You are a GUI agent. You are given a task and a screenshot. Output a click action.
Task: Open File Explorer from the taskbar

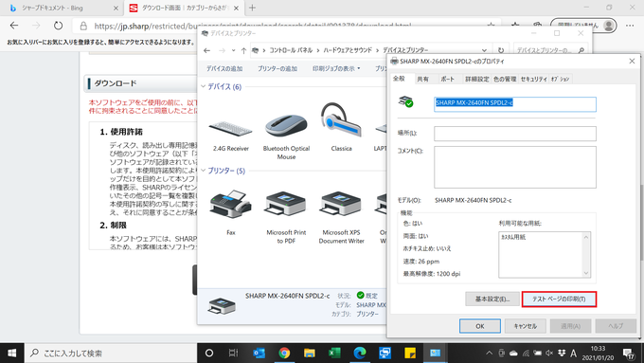point(310,353)
